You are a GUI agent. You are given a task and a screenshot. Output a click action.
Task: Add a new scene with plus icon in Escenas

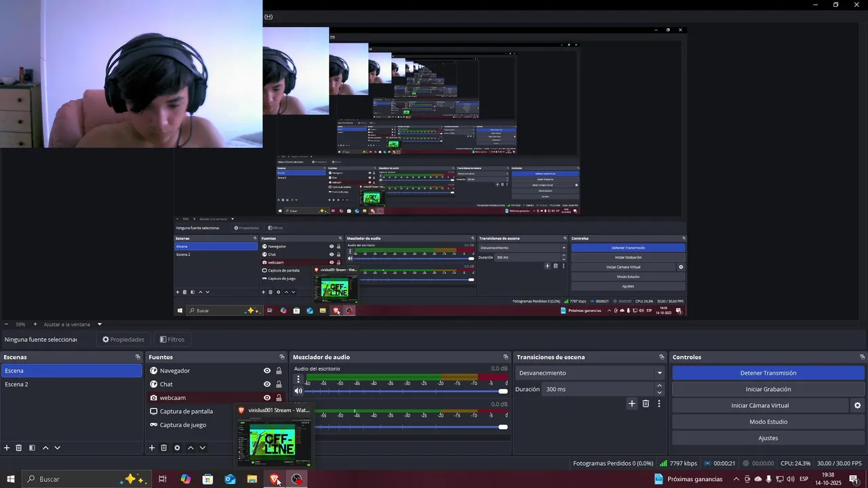(x=7, y=448)
